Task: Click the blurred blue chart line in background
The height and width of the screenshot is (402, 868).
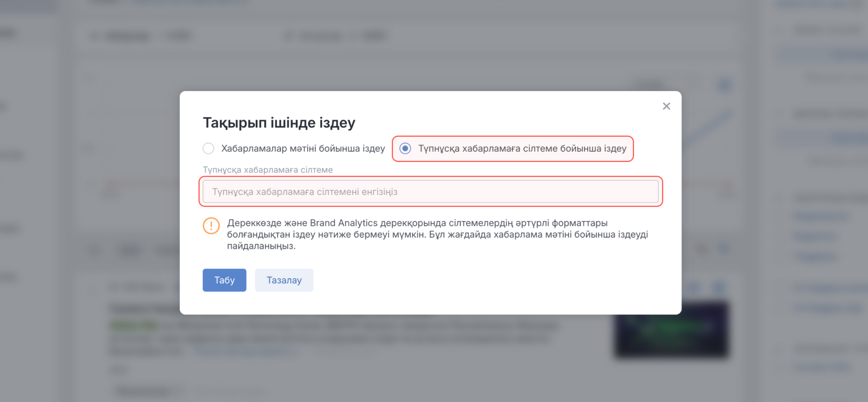Action: coord(710,127)
